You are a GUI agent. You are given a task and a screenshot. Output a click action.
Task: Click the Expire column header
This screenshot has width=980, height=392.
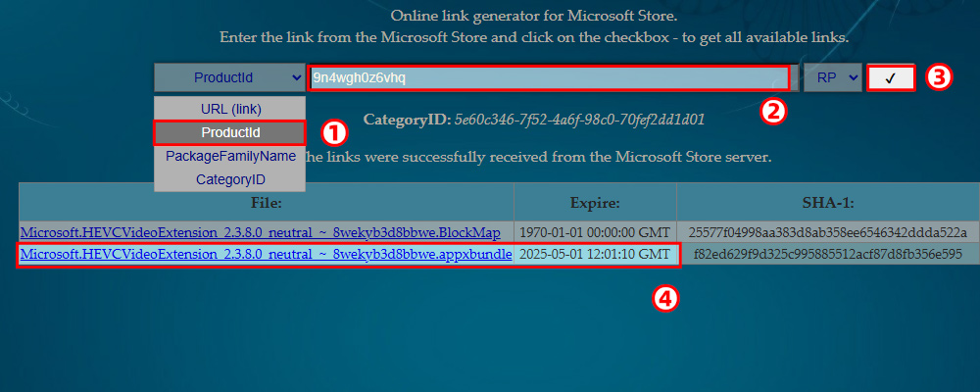(595, 203)
